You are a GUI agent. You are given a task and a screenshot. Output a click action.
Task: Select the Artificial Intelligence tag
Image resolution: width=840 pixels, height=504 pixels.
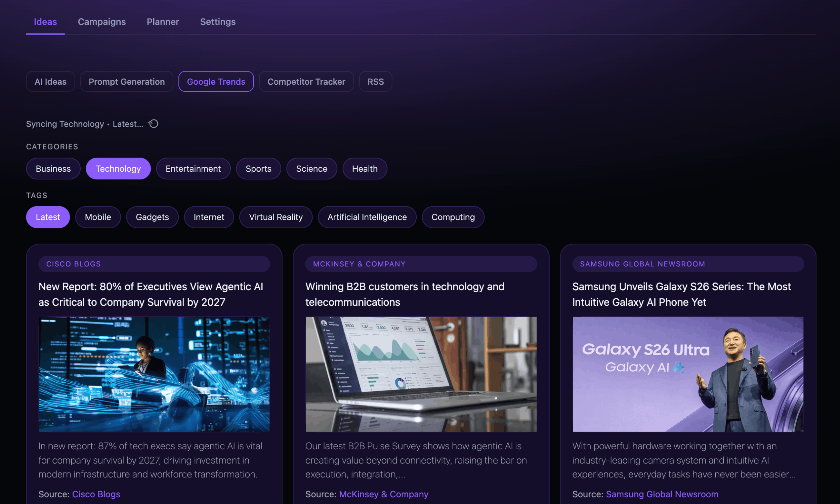click(x=367, y=217)
